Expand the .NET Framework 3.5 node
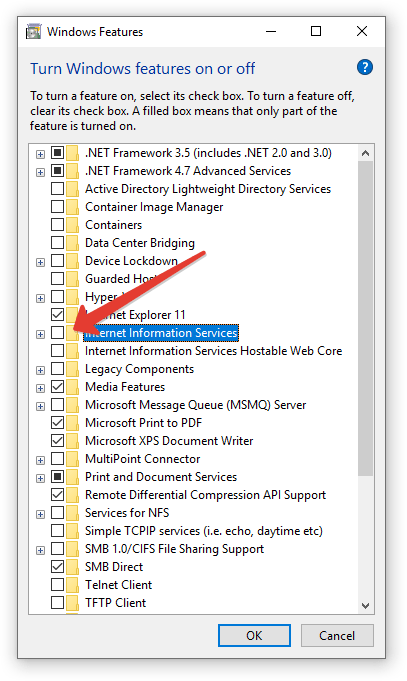 tap(40, 154)
